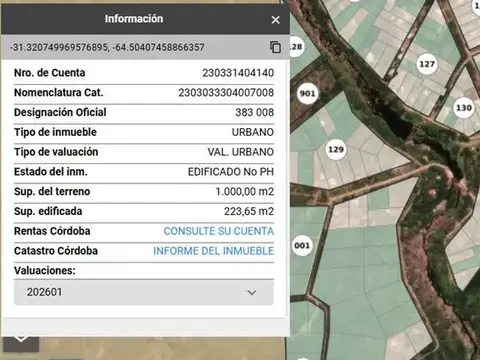Screen dimensions: 480x360
Task: Click the Valuaciones: label
Action: point(45,270)
